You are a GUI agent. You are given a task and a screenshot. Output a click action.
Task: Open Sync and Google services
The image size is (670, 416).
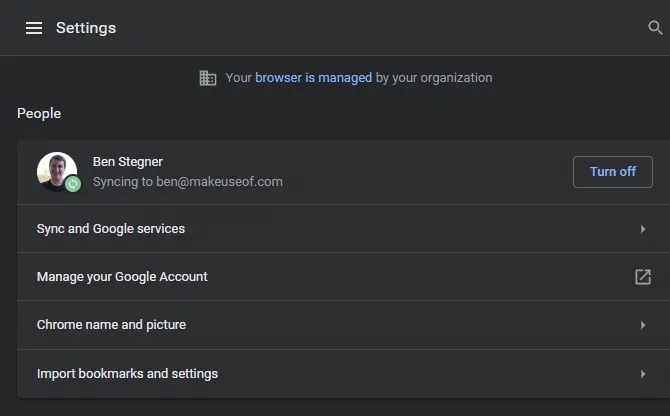(x=343, y=229)
